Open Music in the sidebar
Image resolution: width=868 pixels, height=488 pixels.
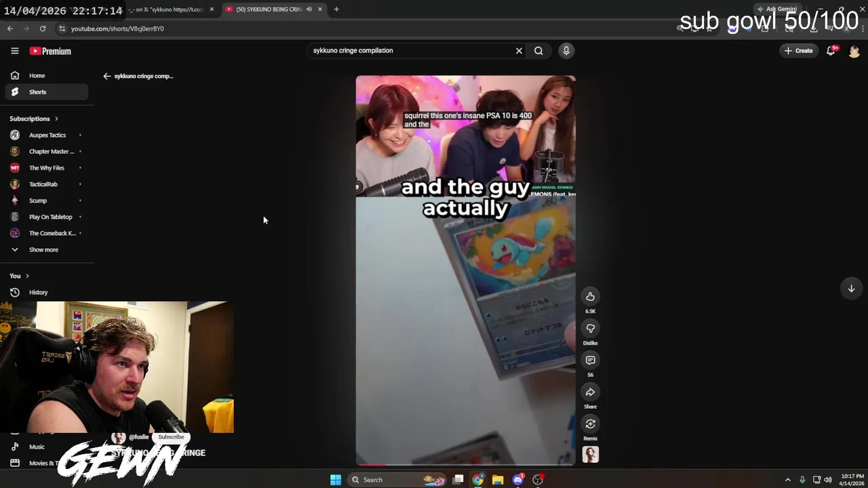[37, 447]
